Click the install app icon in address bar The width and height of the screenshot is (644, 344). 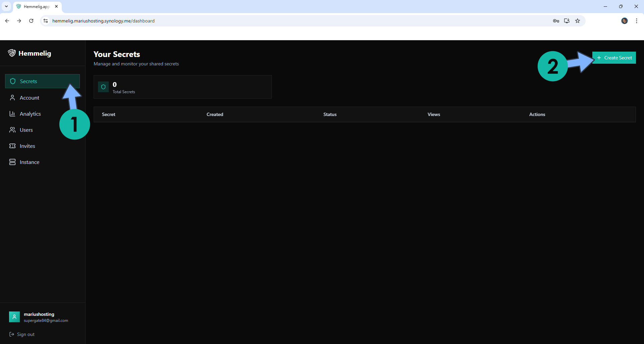coord(567,21)
